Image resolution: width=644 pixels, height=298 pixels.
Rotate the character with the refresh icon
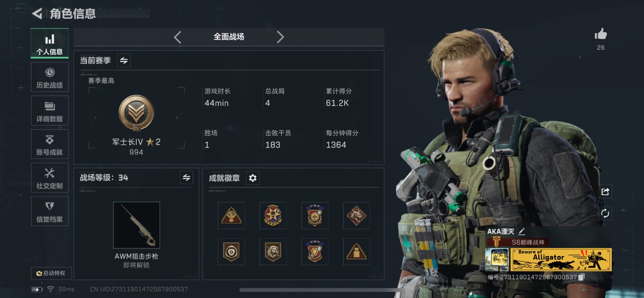pos(605,213)
